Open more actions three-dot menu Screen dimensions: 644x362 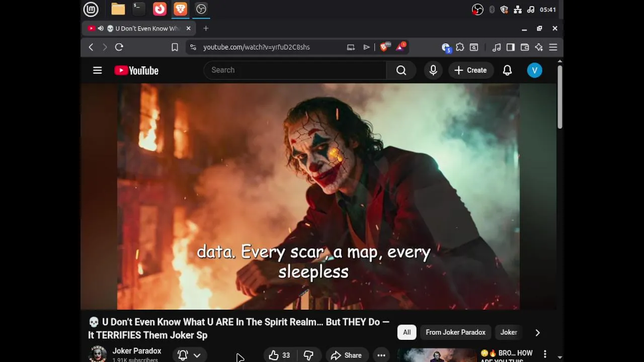point(381,355)
